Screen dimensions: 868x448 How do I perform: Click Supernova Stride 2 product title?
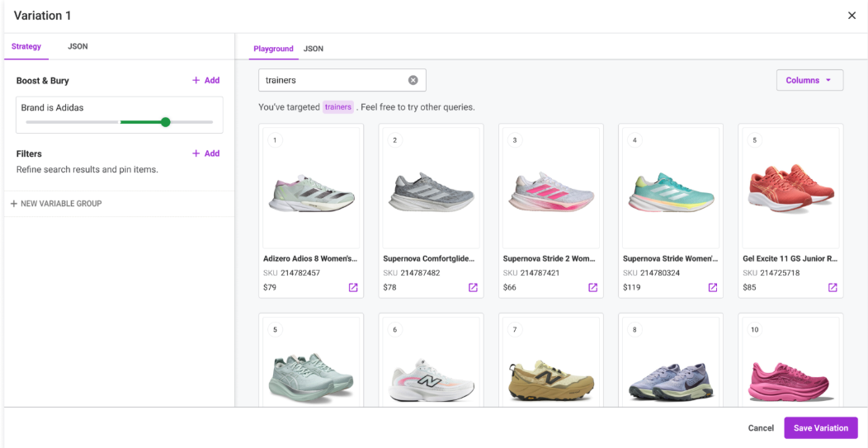point(550,258)
